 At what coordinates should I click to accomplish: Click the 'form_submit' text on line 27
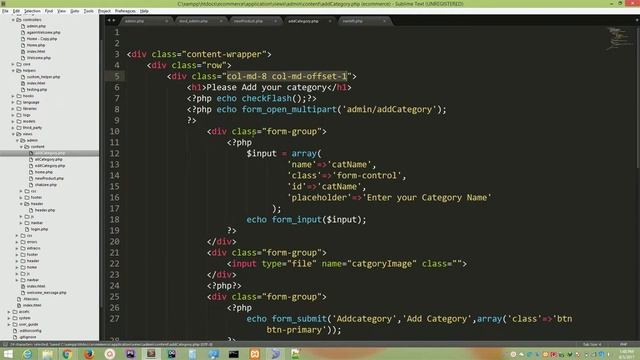[x=299, y=319]
